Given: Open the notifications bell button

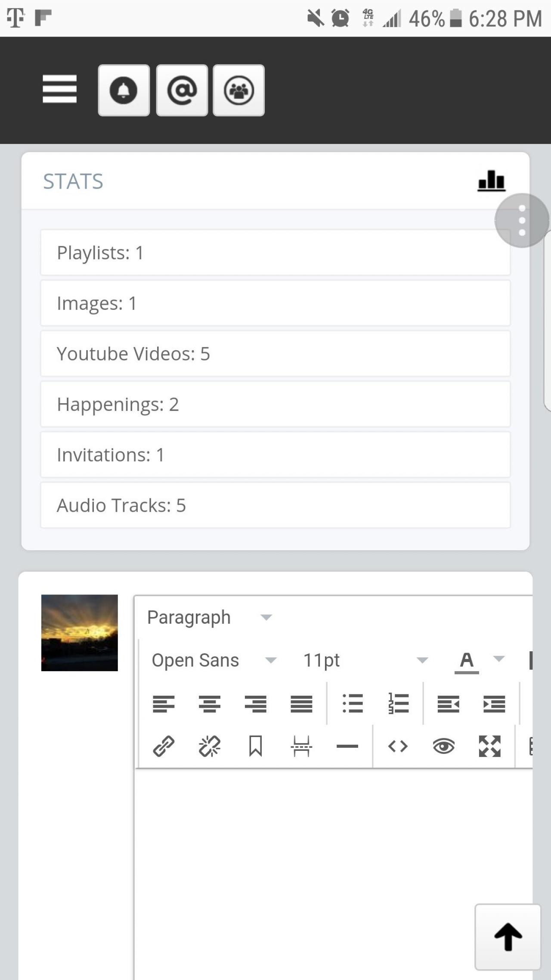Looking at the screenshot, I should (124, 90).
